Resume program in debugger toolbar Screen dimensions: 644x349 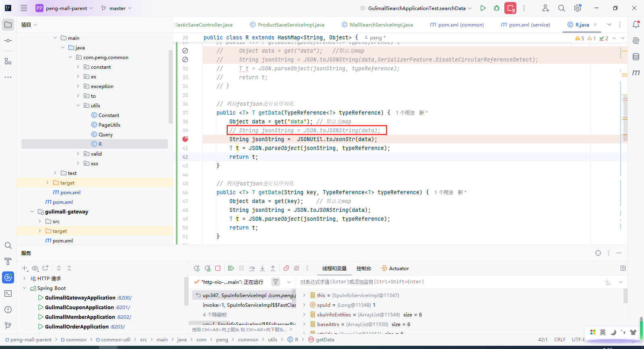pyautogui.click(x=231, y=268)
